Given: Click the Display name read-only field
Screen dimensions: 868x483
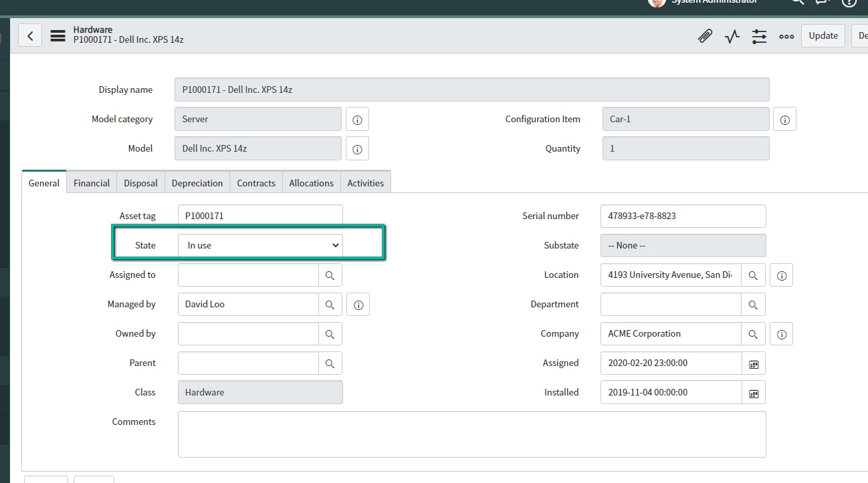Looking at the screenshot, I should [471, 90].
